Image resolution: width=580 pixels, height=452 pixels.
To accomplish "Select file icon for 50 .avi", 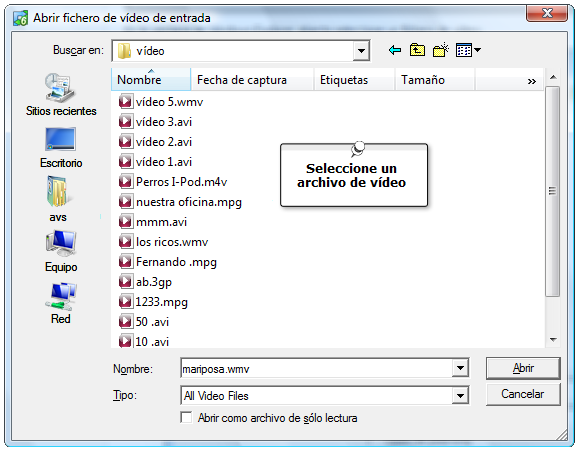I will [125, 321].
